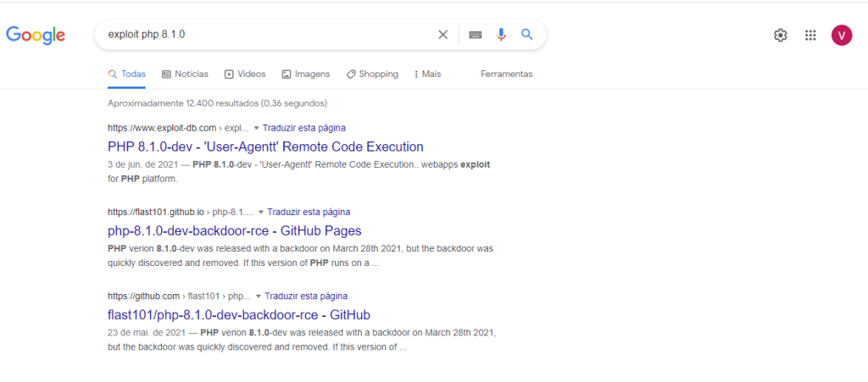Open the account avatar labeled V
This screenshot has height=382, width=868.
(x=842, y=35)
